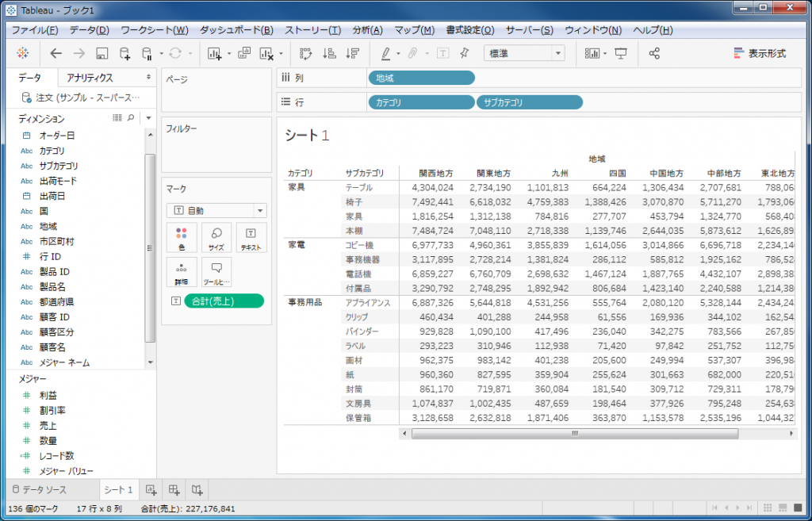Open the 標準 fit dropdown
The width and height of the screenshot is (812, 521).
pos(523,53)
